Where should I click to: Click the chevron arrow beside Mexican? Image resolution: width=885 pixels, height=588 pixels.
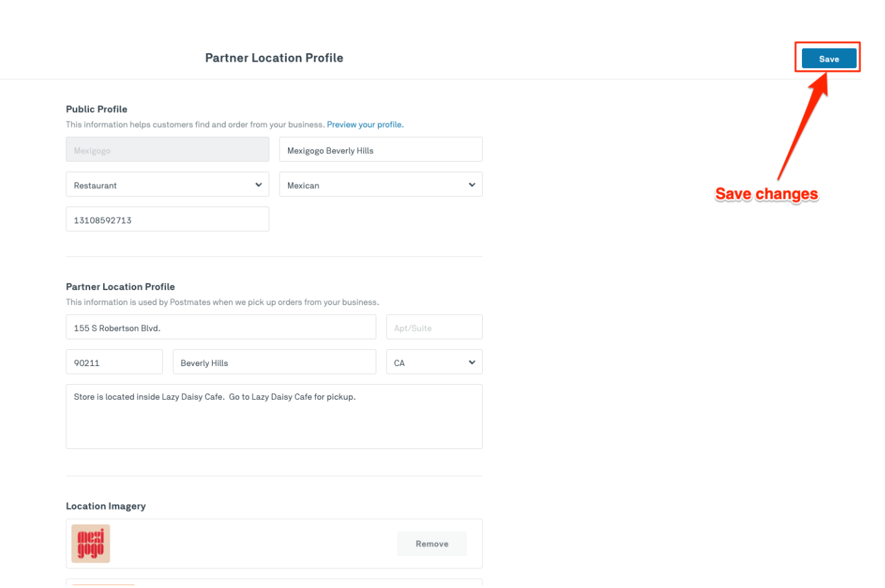click(472, 185)
